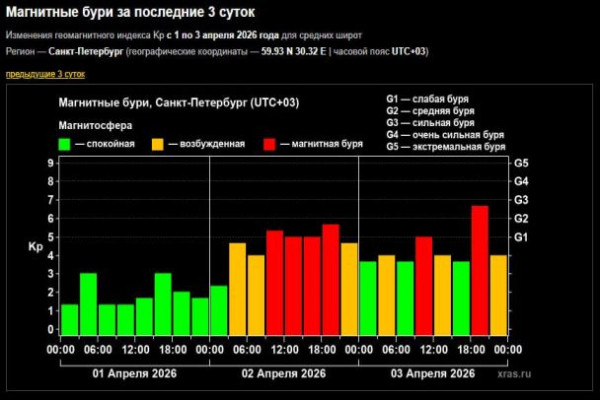600x400 pixels.
Task: Click the 'G1 — слабая буря' legend line
Action: coord(427,99)
